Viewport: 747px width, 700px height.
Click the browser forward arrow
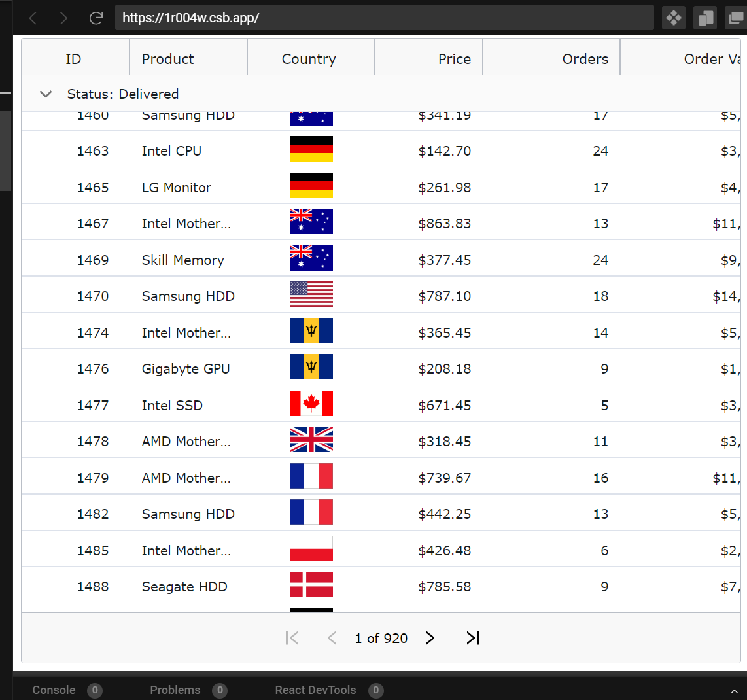click(x=63, y=18)
